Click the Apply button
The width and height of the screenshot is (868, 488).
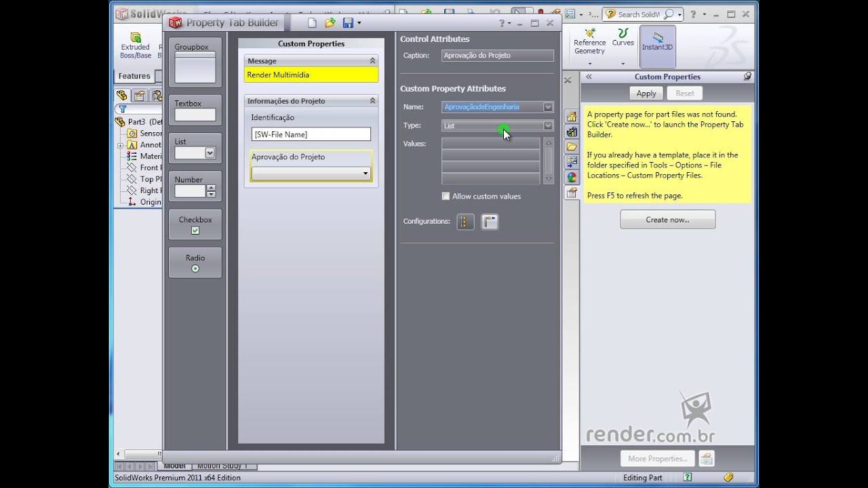646,94
